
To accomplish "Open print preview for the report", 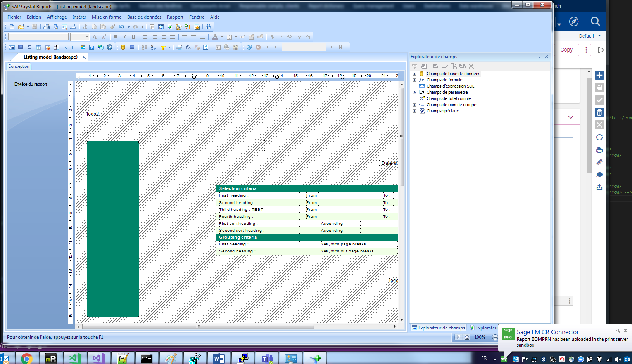I will (x=56, y=27).
